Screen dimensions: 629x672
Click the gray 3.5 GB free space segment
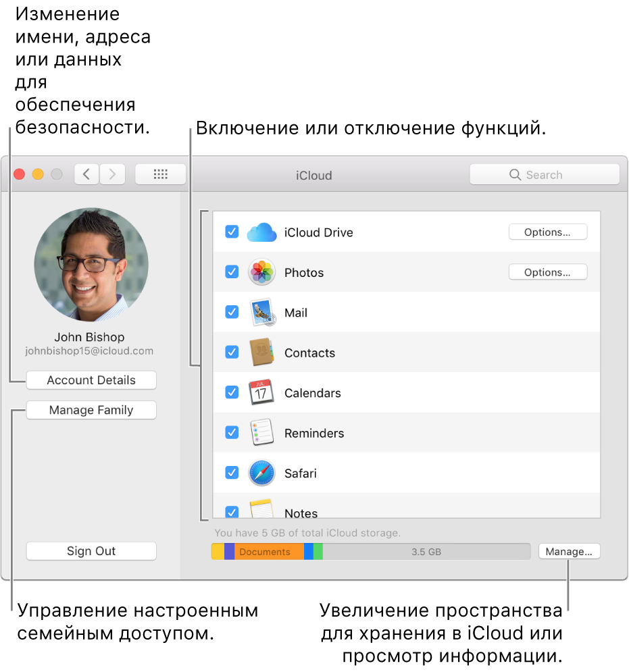[x=426, y=552]
